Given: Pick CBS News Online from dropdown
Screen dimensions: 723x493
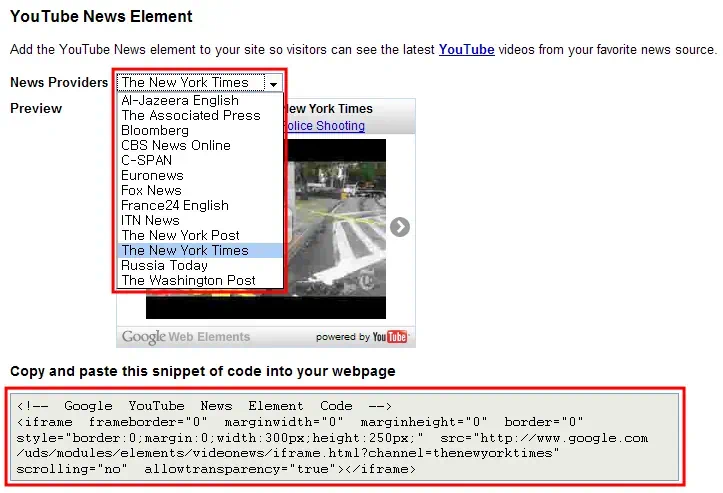Looking at the screenshot, I should (x=176, y=145).
